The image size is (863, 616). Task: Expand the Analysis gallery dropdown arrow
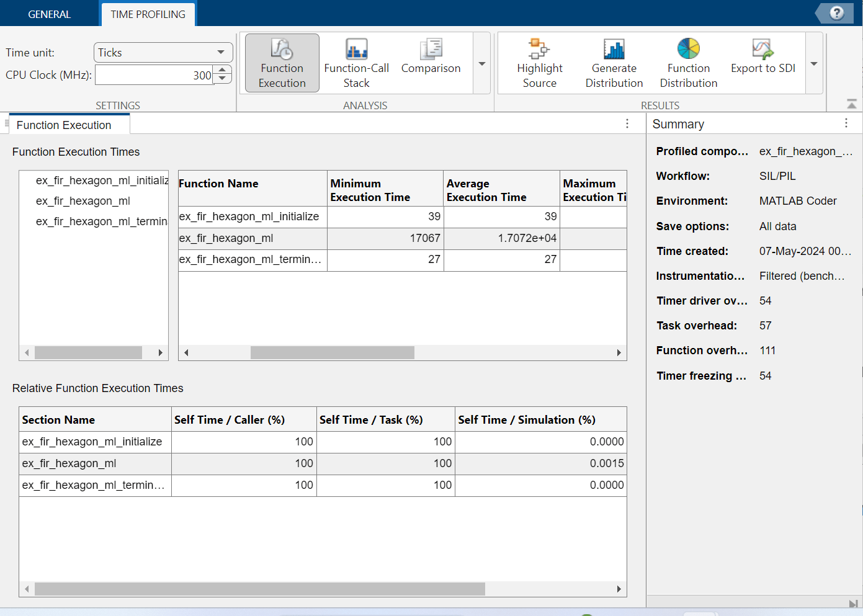(x=482, y=64)
